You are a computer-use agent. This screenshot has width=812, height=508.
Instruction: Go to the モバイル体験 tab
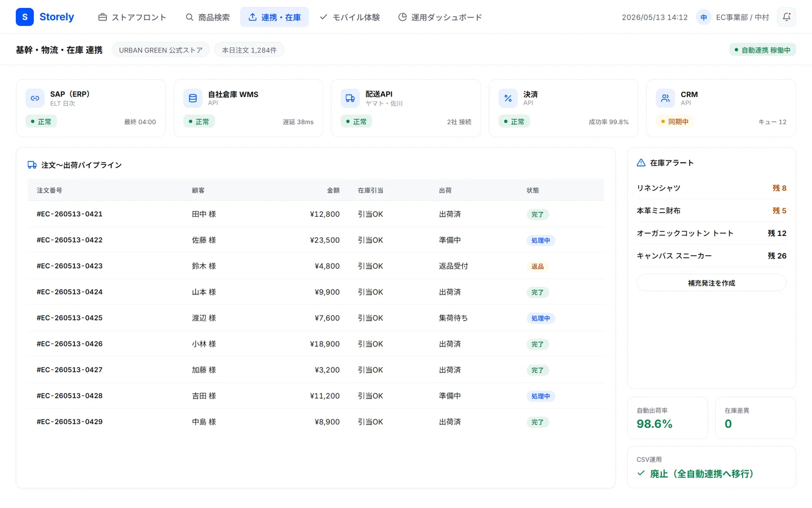[350, 17]
